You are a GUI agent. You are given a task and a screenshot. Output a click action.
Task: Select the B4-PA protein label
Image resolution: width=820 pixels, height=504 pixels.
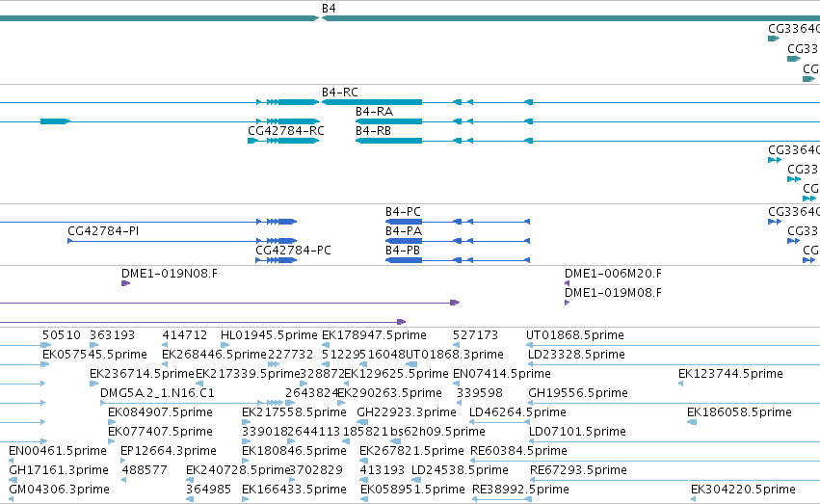click(403, 231)
